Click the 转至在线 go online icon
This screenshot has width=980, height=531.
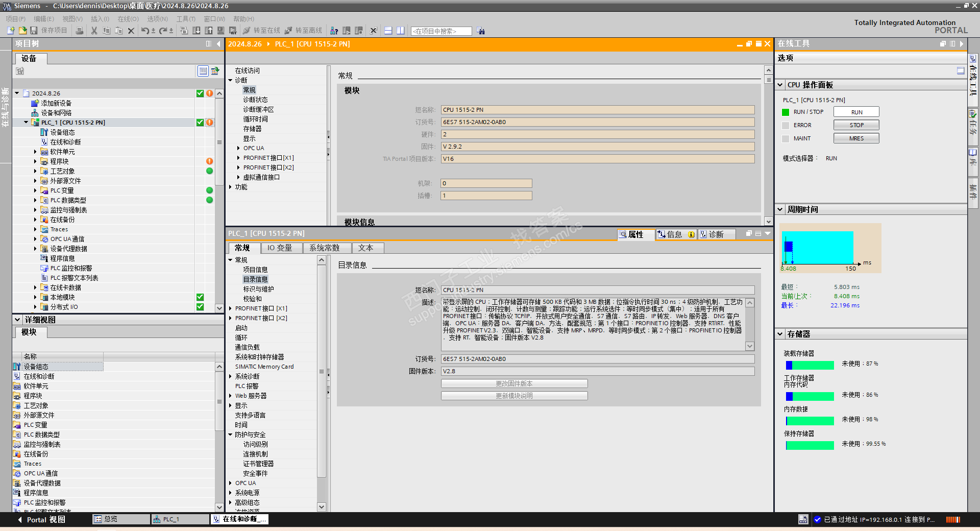[247, 31]
